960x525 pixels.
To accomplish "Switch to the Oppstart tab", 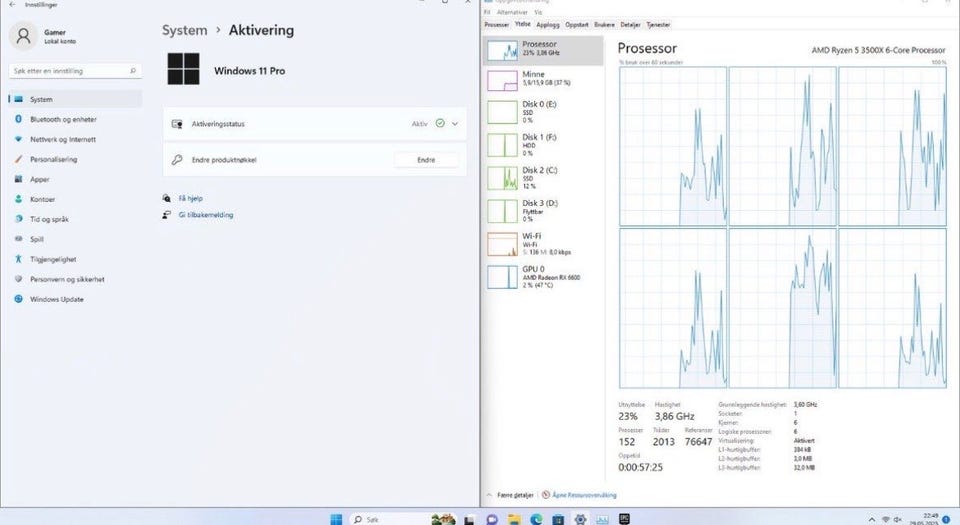I will click(x=577, y=25).
